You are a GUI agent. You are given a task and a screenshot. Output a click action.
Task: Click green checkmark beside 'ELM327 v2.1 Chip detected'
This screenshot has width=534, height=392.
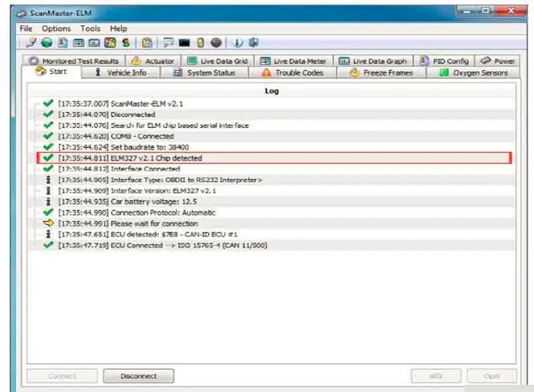[48, 157]
